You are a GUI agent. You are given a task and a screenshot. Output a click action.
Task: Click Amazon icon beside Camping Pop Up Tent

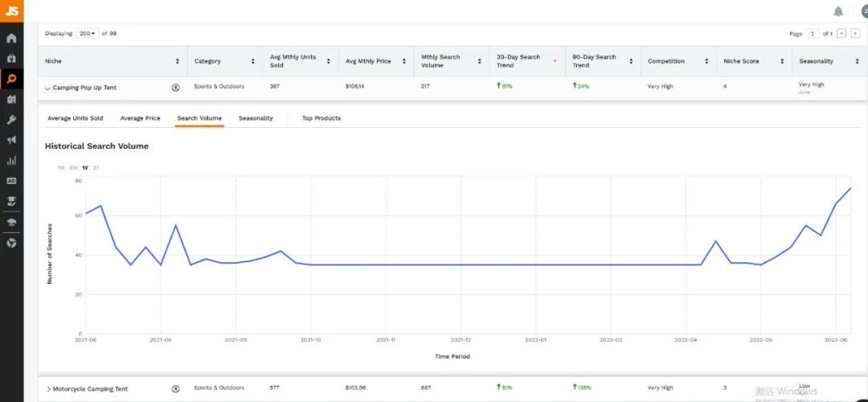(x=175, y=88)
